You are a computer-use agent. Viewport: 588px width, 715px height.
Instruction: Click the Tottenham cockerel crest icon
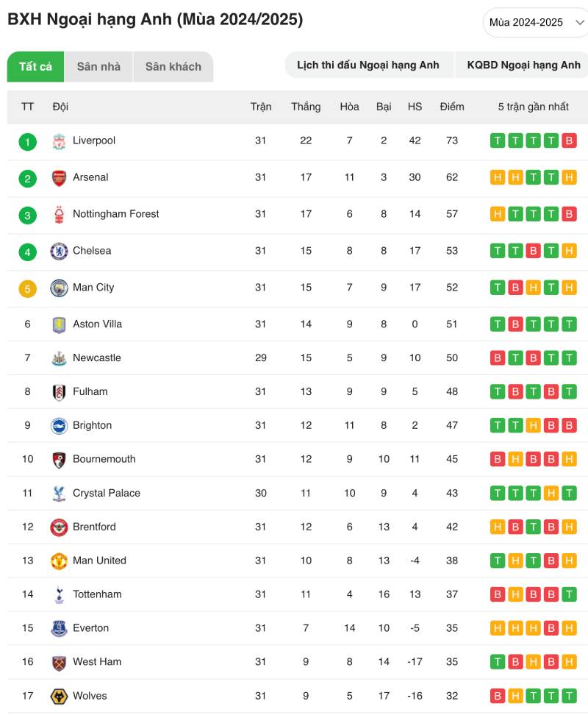pos(59,595)
